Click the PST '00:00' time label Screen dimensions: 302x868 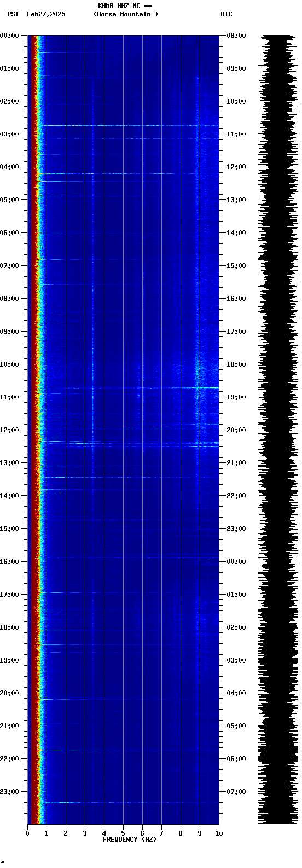[x=9, y=36]
